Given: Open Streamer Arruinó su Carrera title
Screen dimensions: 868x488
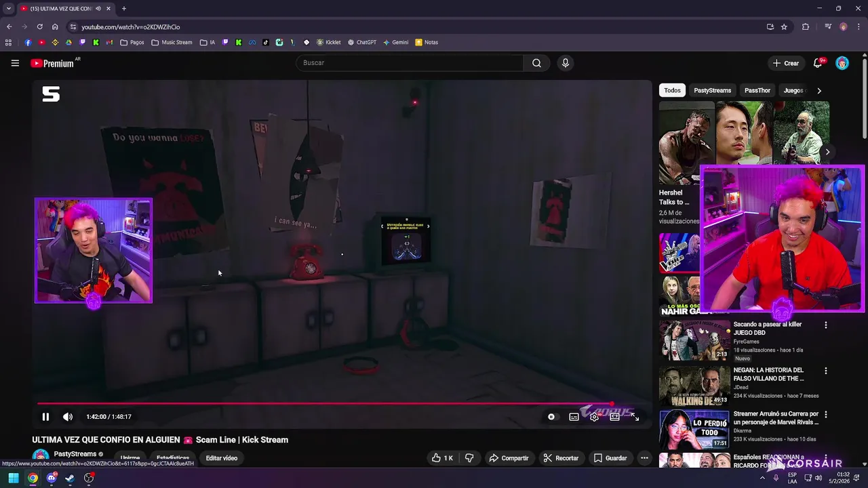Looking at the screenshot, I should (776, 418).
